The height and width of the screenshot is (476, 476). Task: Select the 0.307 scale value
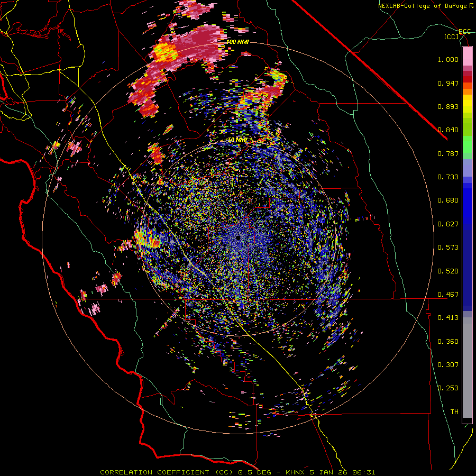point(448,365)
